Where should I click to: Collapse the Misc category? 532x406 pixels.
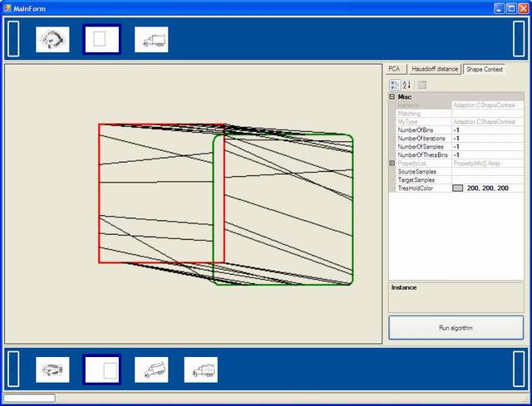(x=392, y=97)
